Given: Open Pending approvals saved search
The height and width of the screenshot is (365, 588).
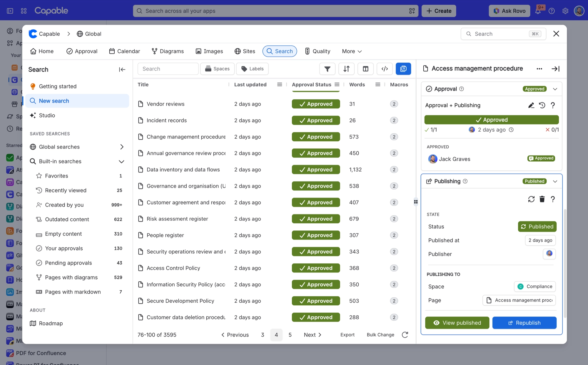Looking at the screenshot, I should coord(77,263).
